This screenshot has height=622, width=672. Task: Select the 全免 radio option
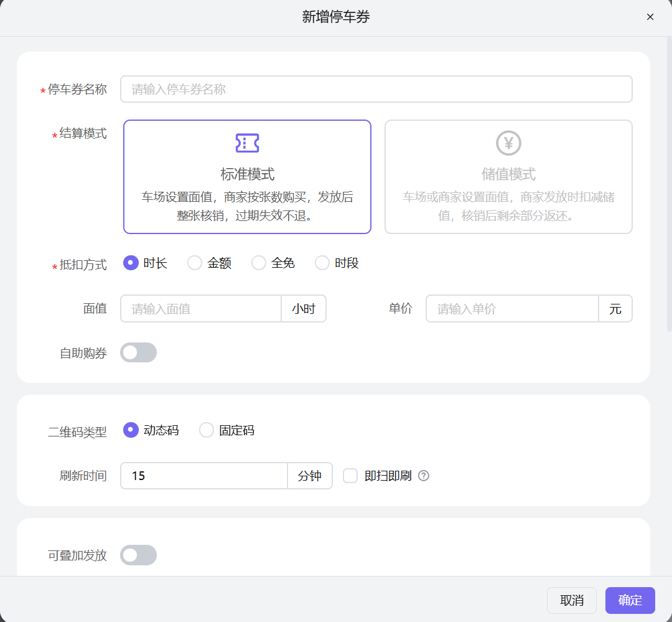point(258,263)
